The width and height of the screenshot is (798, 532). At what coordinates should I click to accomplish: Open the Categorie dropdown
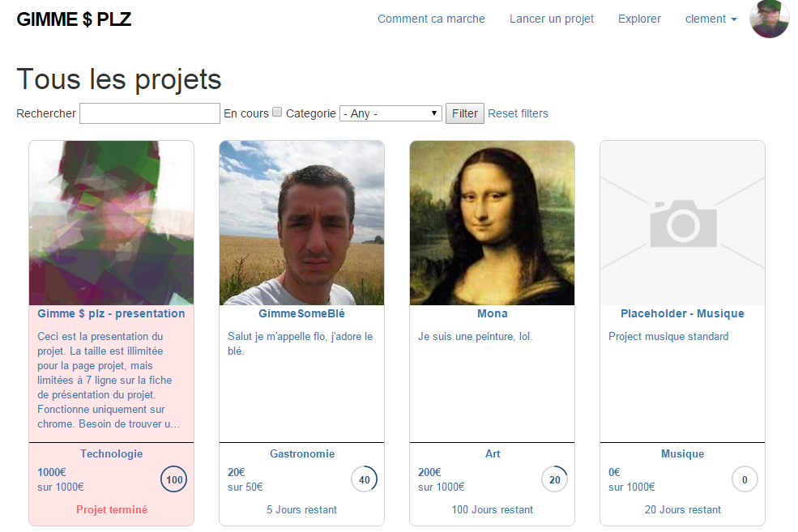(x=390, y=113)
